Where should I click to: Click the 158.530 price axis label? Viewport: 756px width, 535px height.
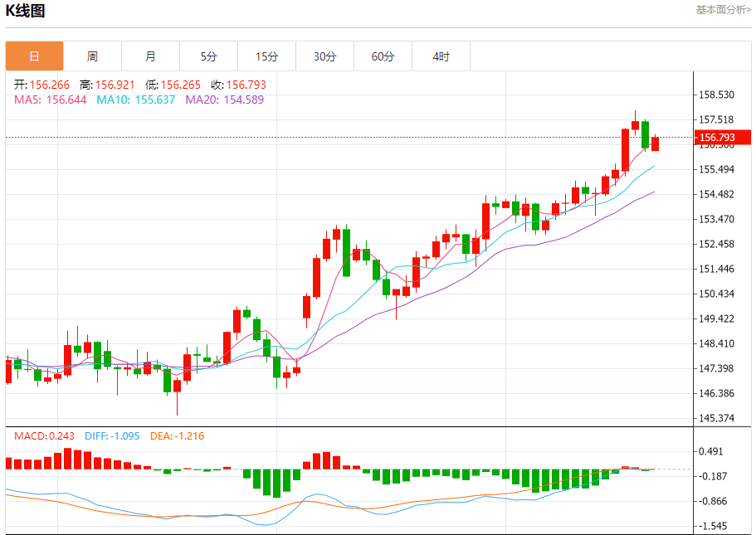point(717,95)
